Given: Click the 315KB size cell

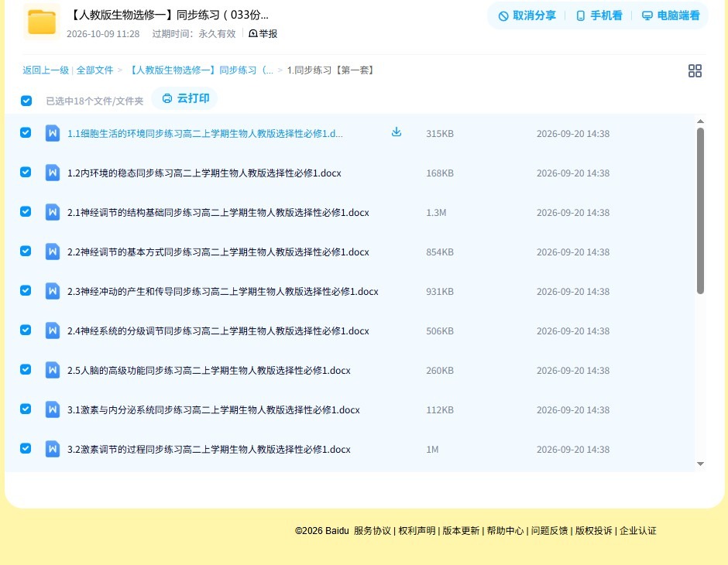Looking at the screenshot, I should [440, 134].
